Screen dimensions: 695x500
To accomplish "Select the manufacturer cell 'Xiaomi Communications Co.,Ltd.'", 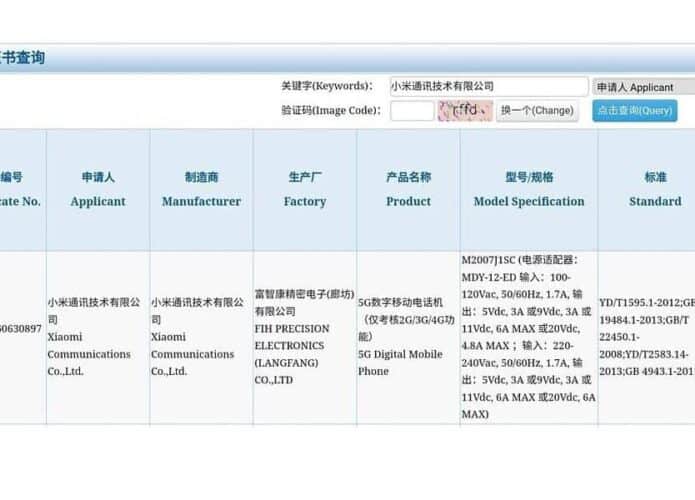I will tap(202, 337).
